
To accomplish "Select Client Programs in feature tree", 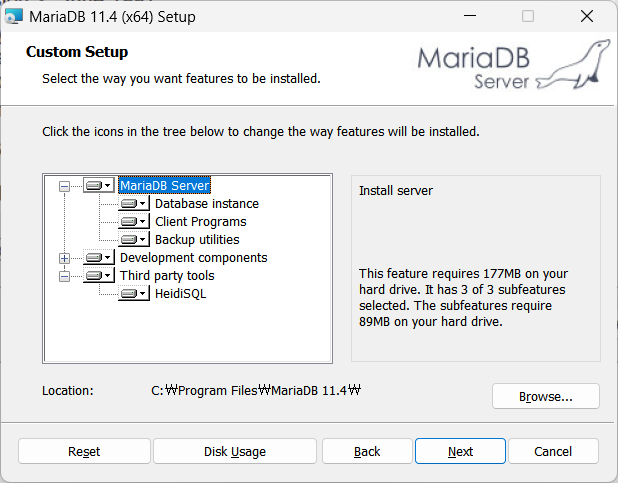I will 201,222.
